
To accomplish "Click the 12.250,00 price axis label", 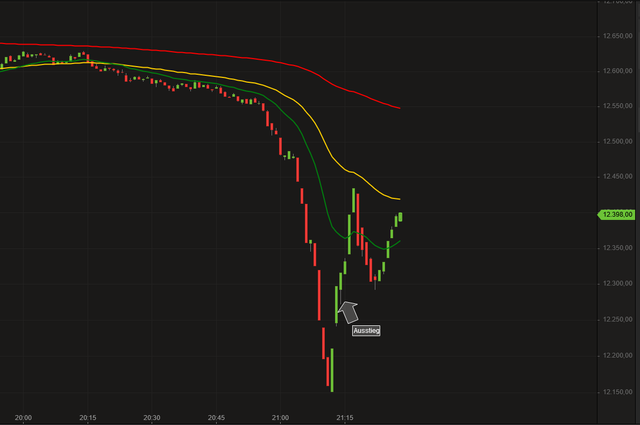I will (x=618, y=320).
